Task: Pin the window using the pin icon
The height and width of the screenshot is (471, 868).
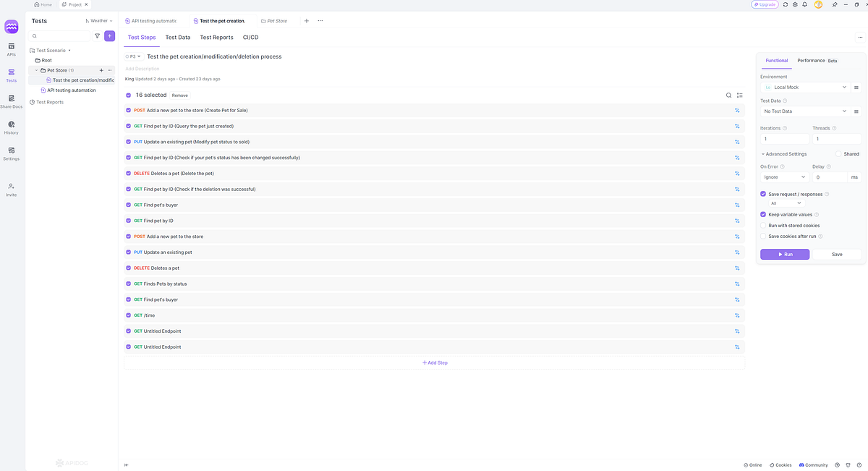Action: pos(835,4)
